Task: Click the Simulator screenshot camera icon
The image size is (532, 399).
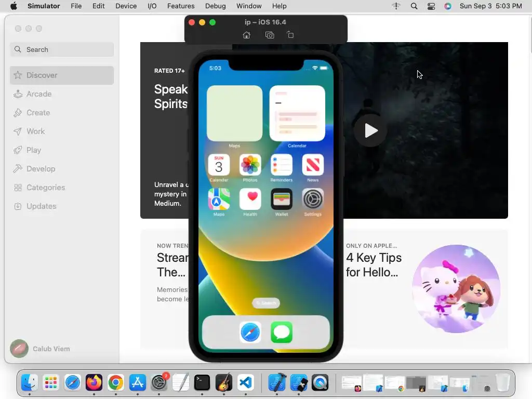Action: pos(270,35)
